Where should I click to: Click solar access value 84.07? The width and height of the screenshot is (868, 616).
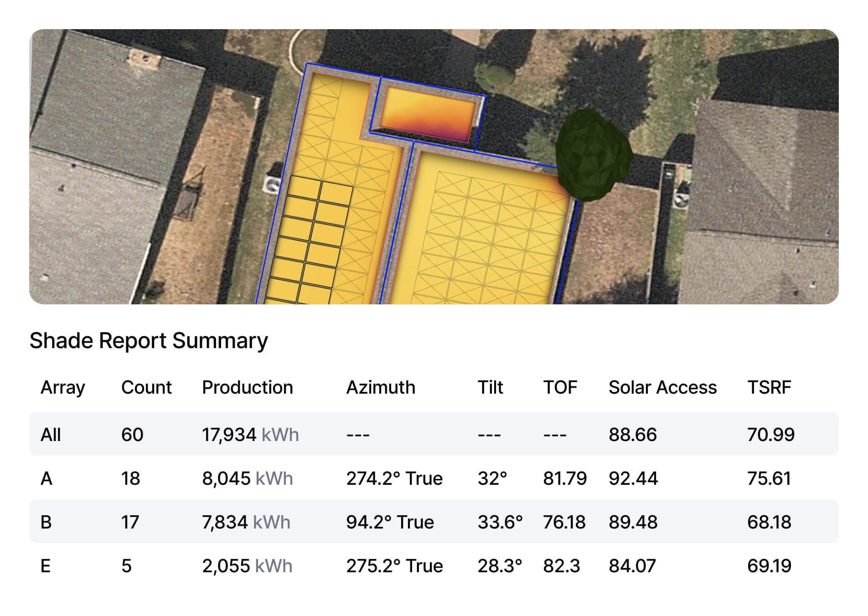[632, 566]
